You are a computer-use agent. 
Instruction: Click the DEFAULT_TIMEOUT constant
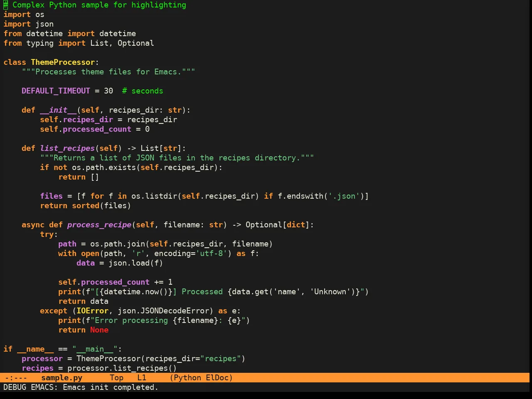point(56,91)
